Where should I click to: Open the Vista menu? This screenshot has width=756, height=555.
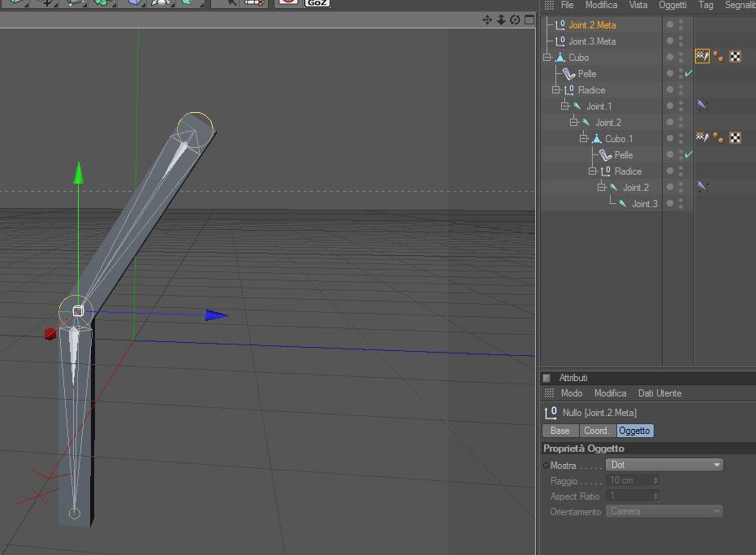638,6
